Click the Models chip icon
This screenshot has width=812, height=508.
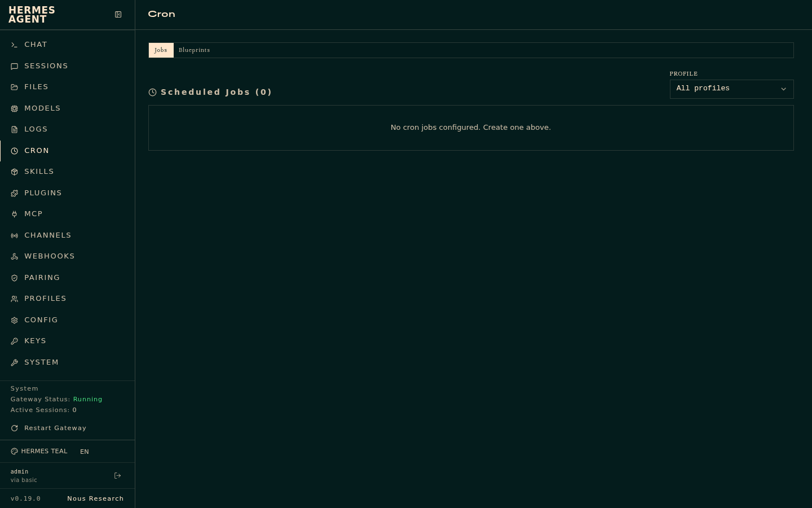tap(15, 108)
